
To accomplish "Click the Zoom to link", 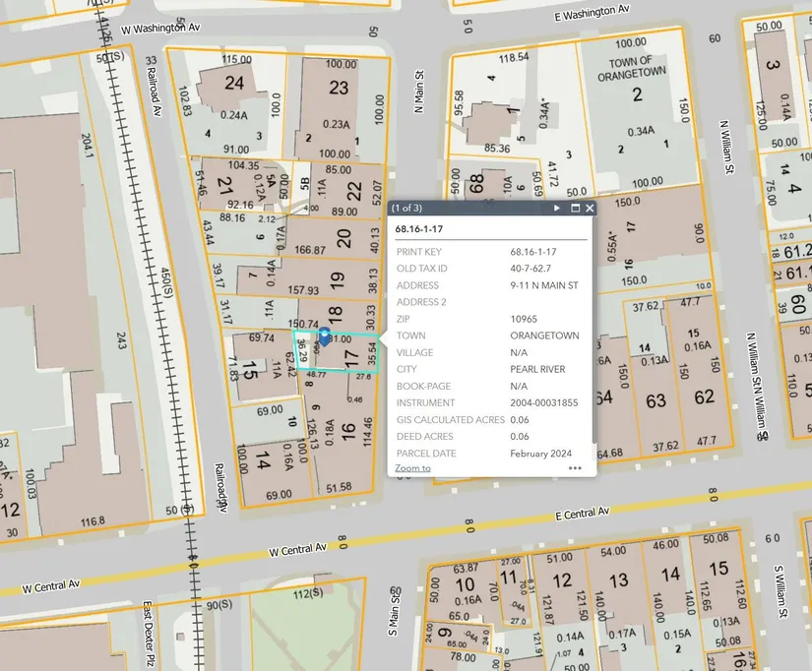I will point(412,468).
